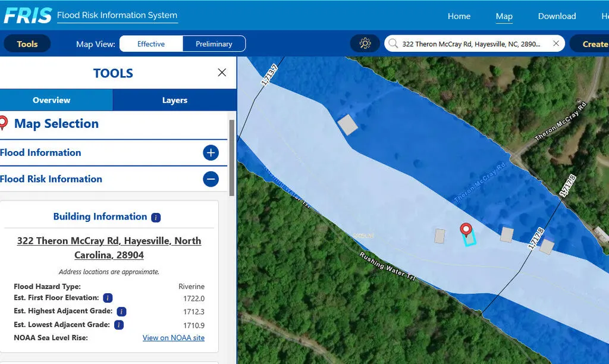This screenshot has height=364, width=609.
Task: Click the search magnifier icon
Action: [x=393, y=43]
